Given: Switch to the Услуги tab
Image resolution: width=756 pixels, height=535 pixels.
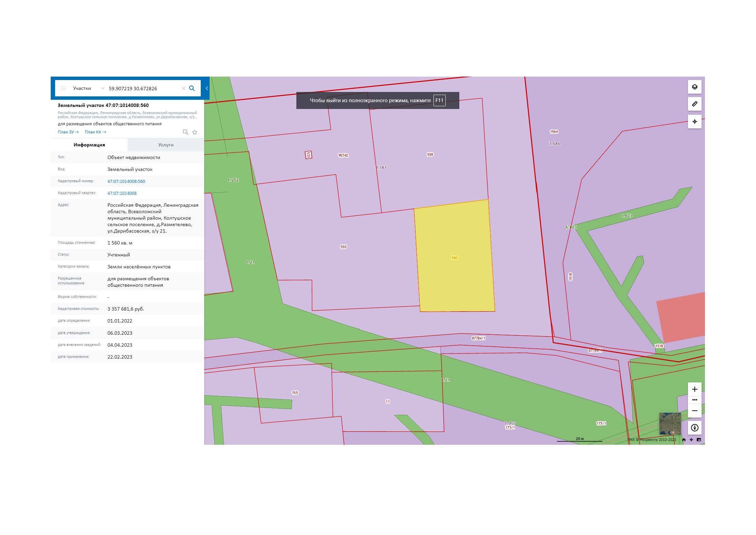Looking at the screenshot, I should (x=166, y=145).
